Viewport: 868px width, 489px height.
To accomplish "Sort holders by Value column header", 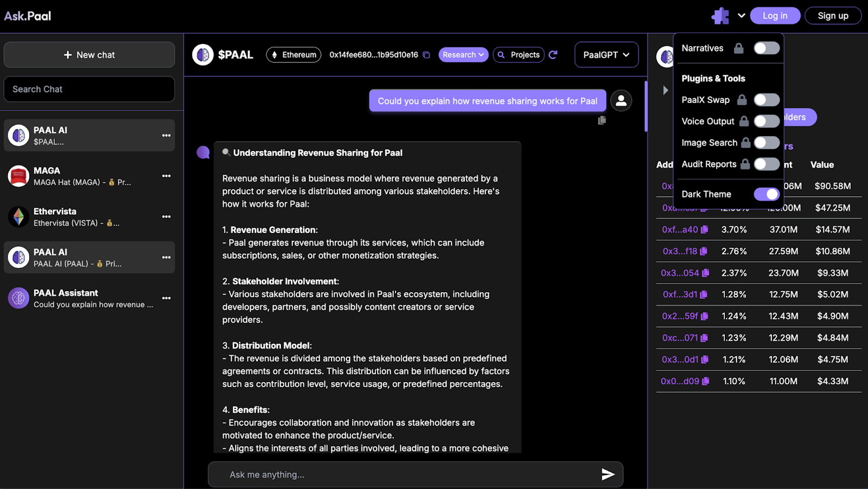I will point(822,164).
